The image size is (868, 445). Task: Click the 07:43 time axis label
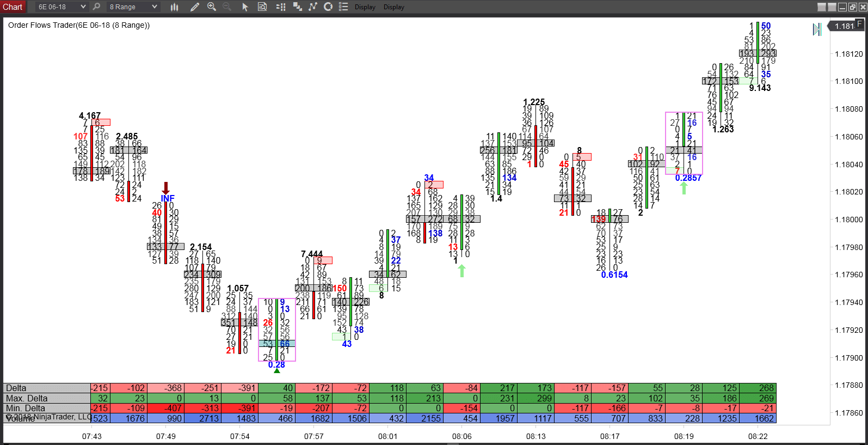[x=92, y=436]
